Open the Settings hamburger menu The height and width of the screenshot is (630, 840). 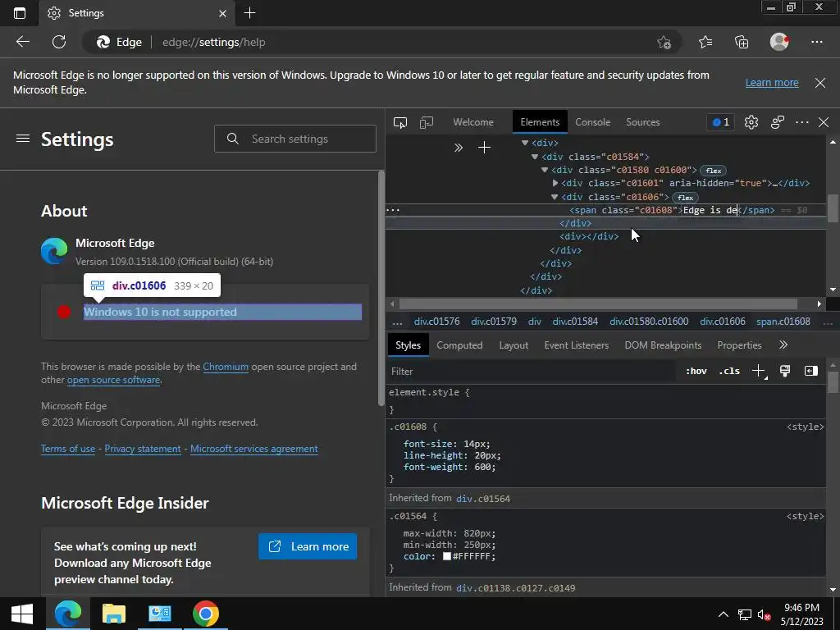click(23, 139)
